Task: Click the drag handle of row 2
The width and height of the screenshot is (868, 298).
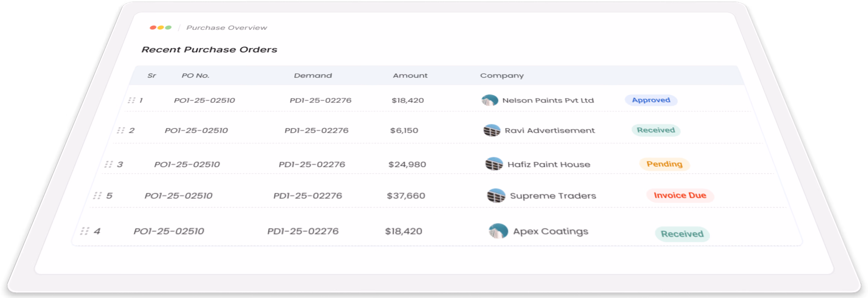Action: click(121, 130)
